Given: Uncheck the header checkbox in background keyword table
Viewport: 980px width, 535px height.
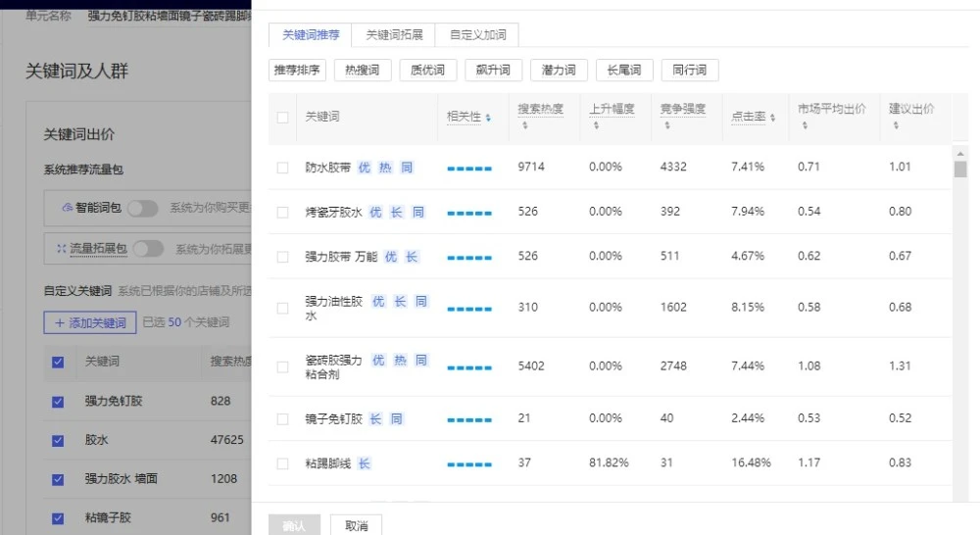Looking at the screenshot, I should click(x=58, y=362).
